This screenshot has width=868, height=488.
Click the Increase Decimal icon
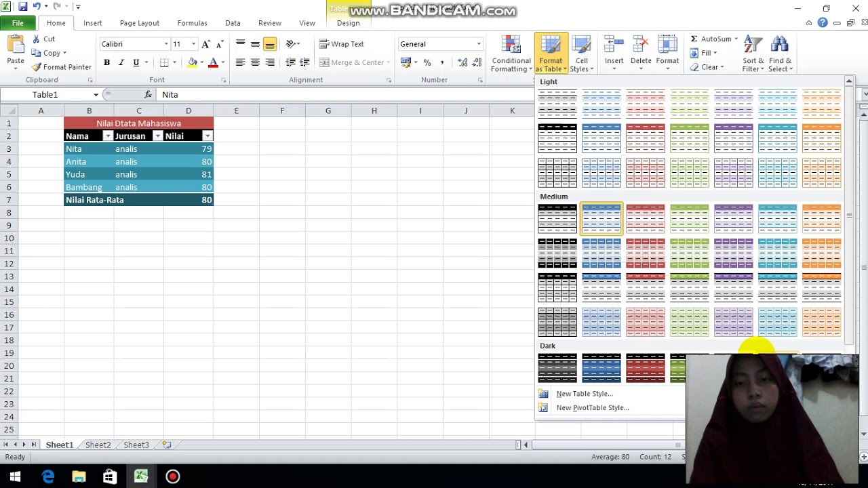click(x=462, y=62)
